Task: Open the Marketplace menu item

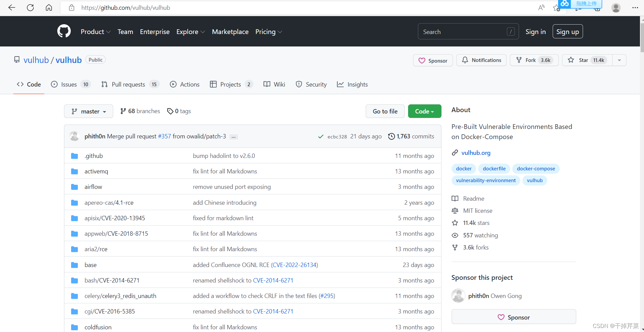Action: (x=230, y=32)
